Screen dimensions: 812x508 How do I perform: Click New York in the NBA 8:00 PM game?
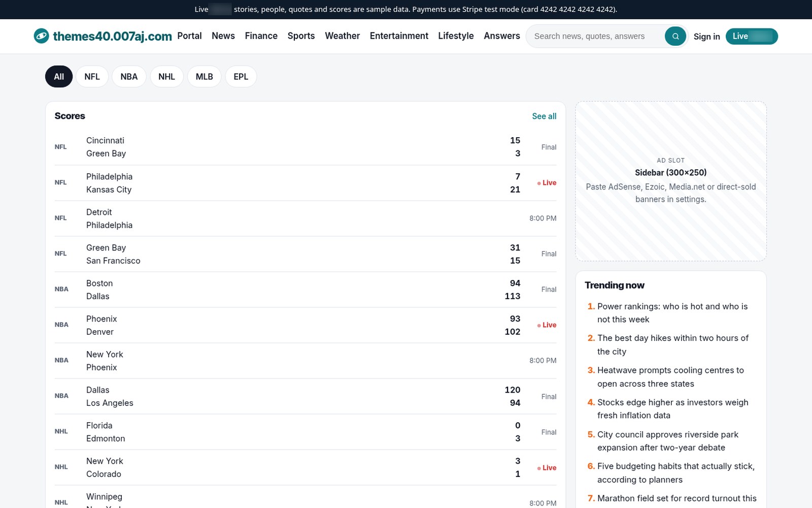[105, 354]
